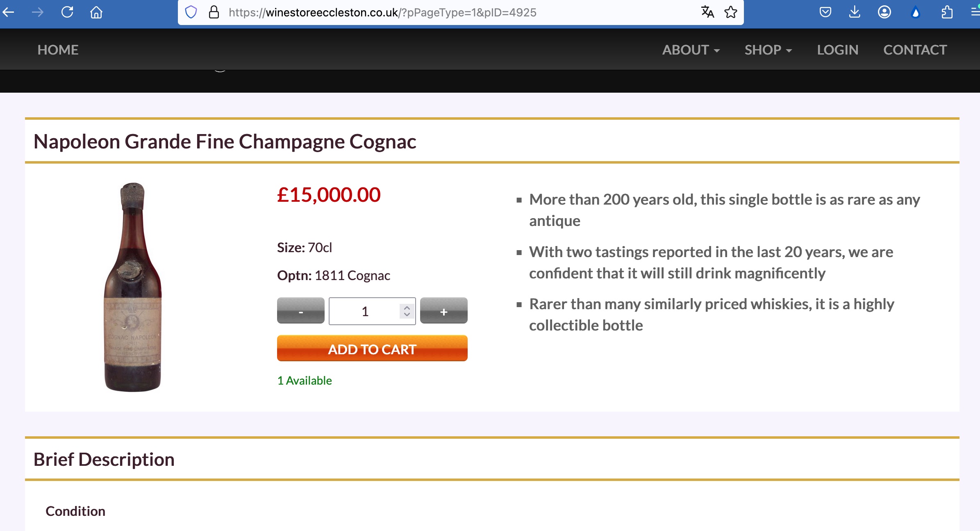Open the extensions puzzle icon
The width and height of the screenshot is (980, 531).
click(x=947, y=12)
